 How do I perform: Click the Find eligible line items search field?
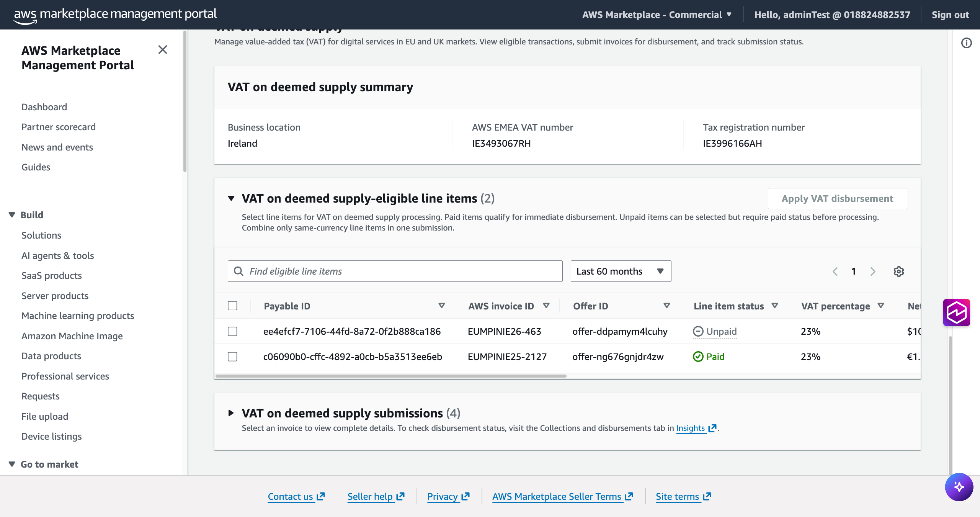tap(395, 271)
